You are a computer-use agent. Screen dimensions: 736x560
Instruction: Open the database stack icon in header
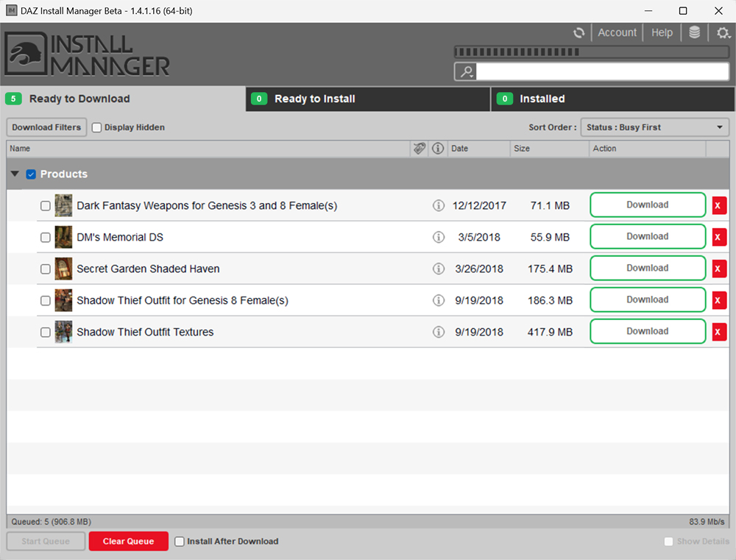[x=694, y=32]
